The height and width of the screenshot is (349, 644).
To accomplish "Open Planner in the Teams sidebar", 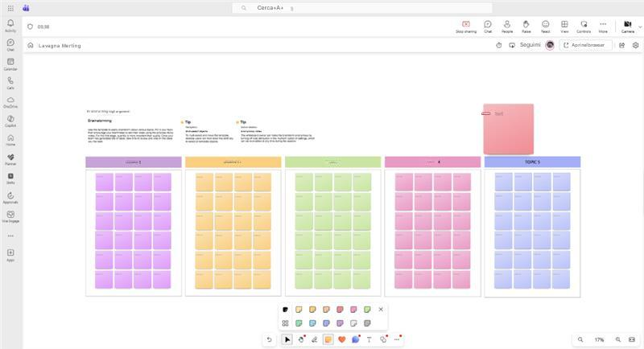I will coord(10,159).
